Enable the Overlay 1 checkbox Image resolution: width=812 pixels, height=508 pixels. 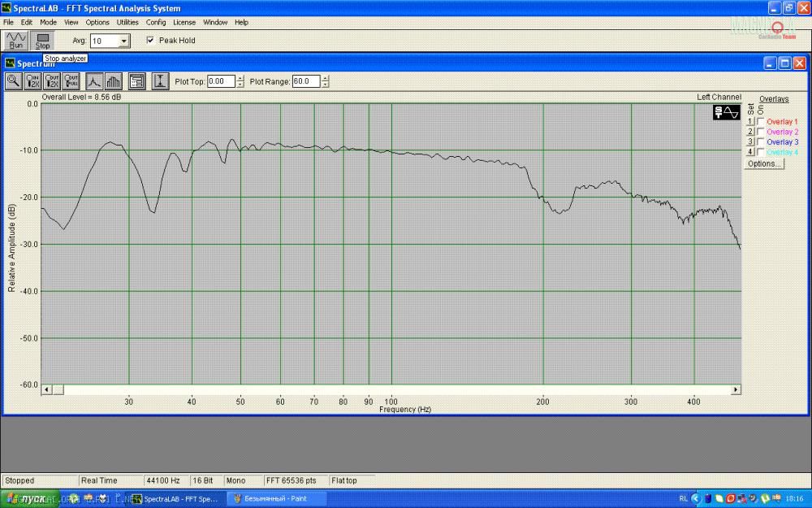pyautogui.click(x=760, y=122)
